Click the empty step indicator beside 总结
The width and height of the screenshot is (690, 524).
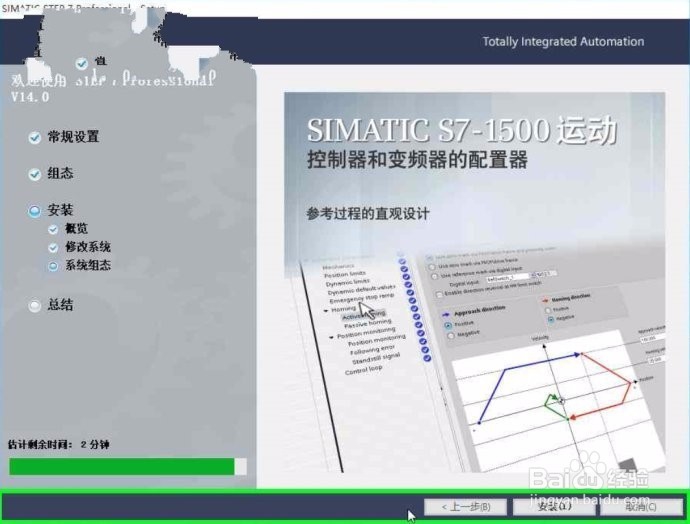click(x=34, y=305)
